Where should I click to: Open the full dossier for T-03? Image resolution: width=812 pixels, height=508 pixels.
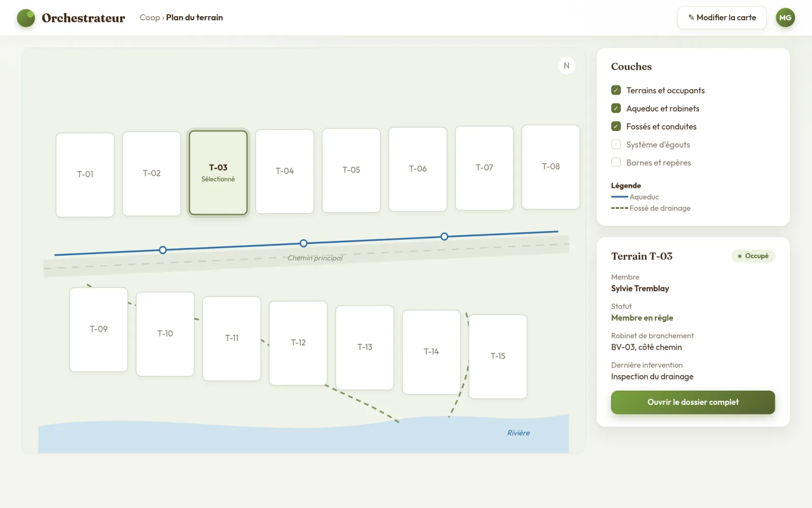tap(693, 402)
